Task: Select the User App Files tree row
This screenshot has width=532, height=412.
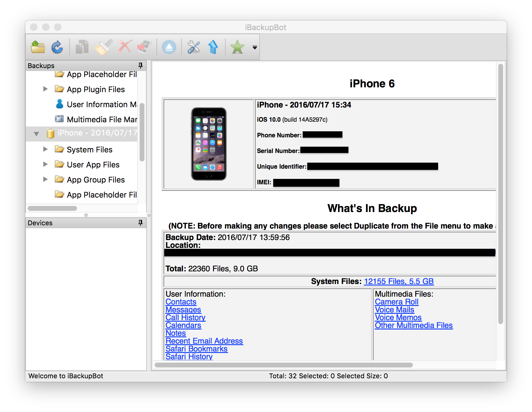Action: coord(82,164)
